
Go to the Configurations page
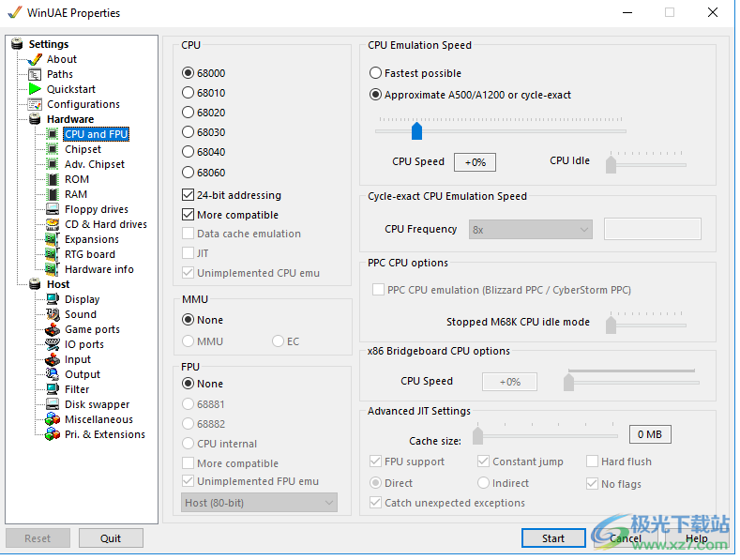tap(83, 104)
